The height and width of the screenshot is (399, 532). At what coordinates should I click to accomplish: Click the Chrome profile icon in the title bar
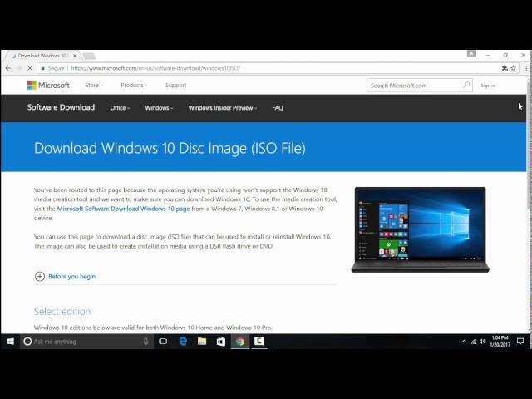click(x=471, y=53)
